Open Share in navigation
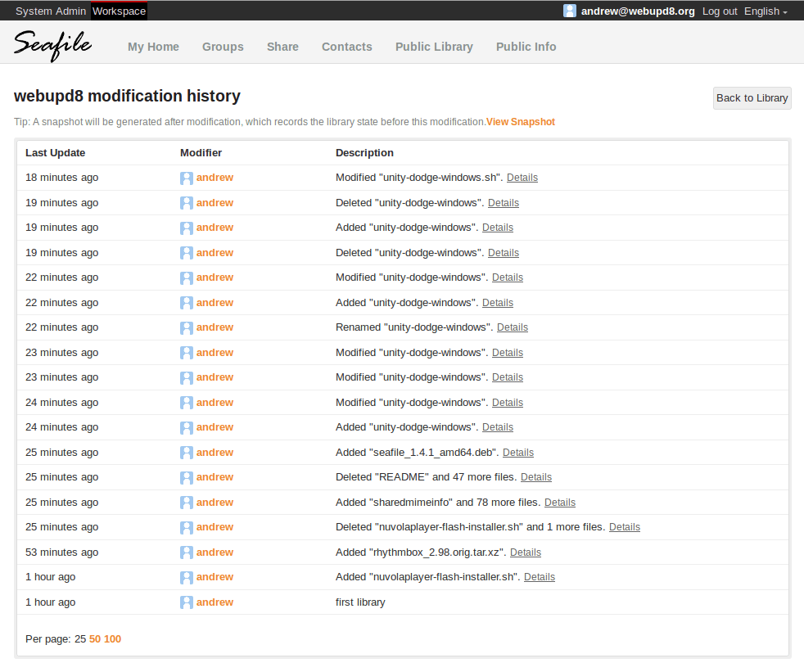 click(282, 47)
